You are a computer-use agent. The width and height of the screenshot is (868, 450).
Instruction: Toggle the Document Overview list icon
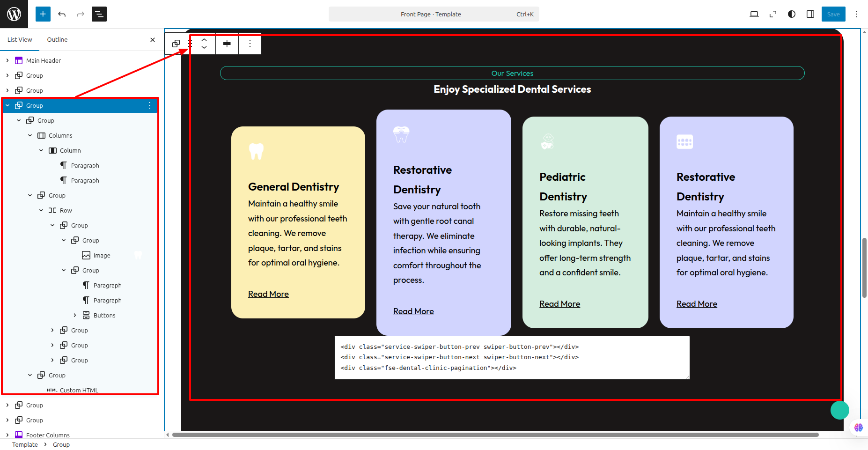pos(99,14)
